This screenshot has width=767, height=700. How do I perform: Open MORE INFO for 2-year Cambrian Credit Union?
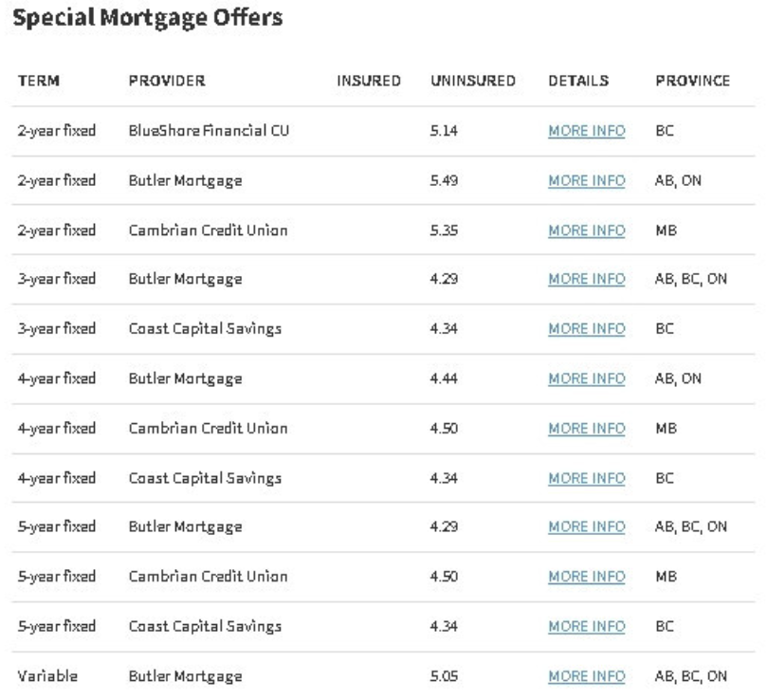[x=587, y=230]
